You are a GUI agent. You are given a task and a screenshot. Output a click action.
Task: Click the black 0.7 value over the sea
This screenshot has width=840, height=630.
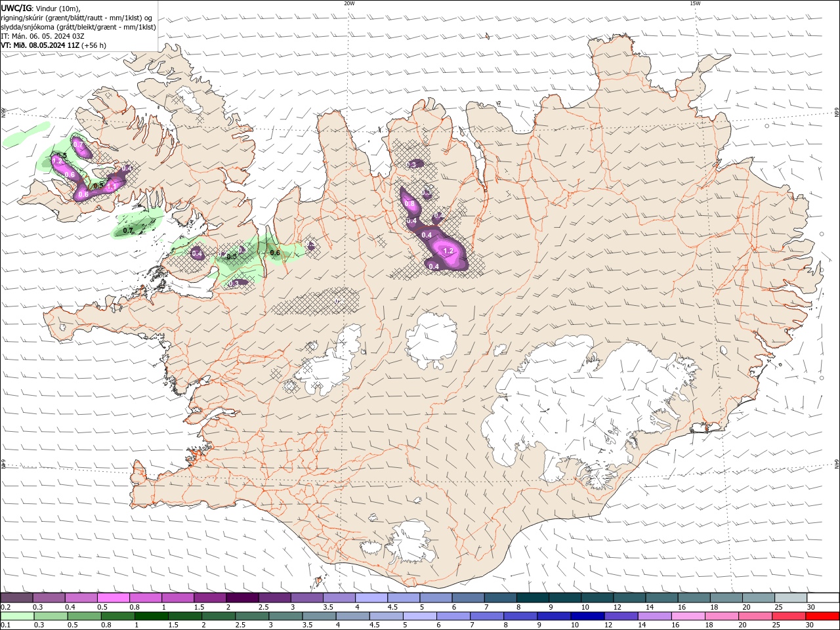(x=128, y=230)
